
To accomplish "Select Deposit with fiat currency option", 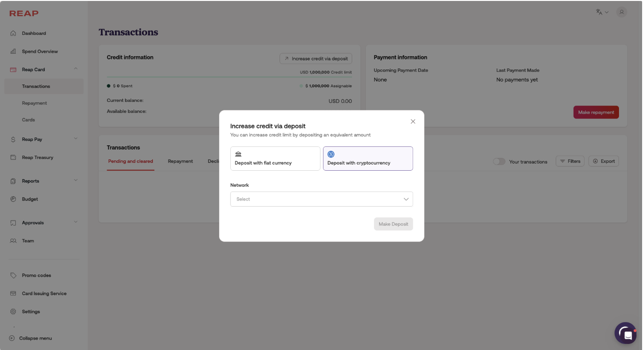I will tap(275, 158).
